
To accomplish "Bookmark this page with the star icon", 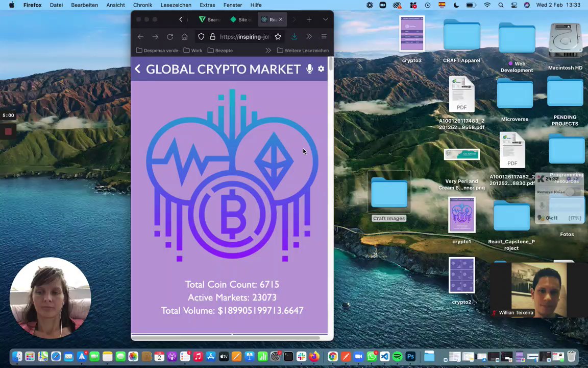I will point(278,36).
